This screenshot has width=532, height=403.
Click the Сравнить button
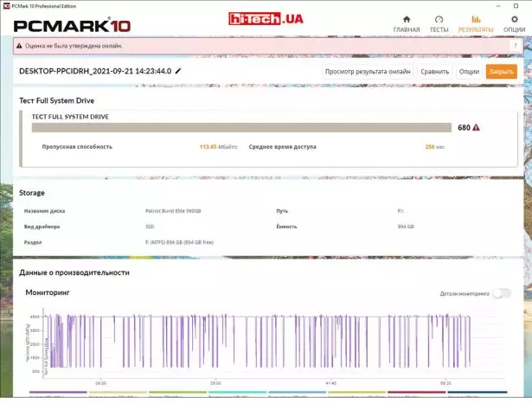click(x=434, y=72)
